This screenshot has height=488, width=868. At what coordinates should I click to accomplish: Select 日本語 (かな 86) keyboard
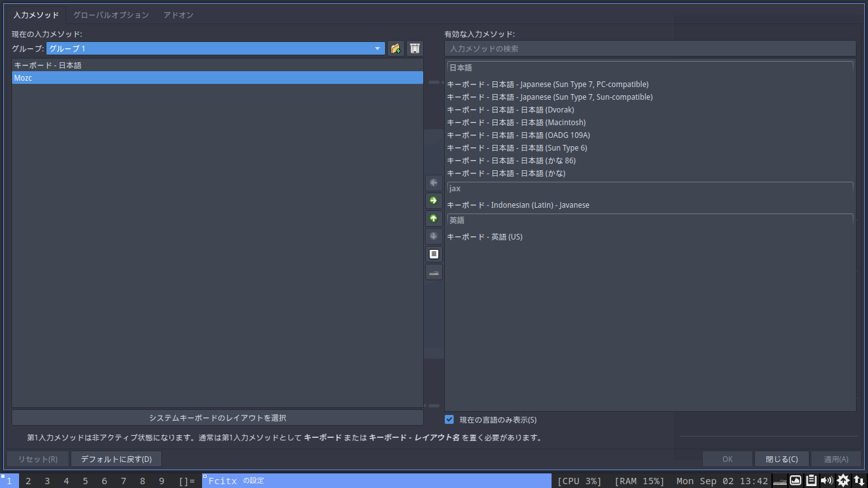(650, 160)
